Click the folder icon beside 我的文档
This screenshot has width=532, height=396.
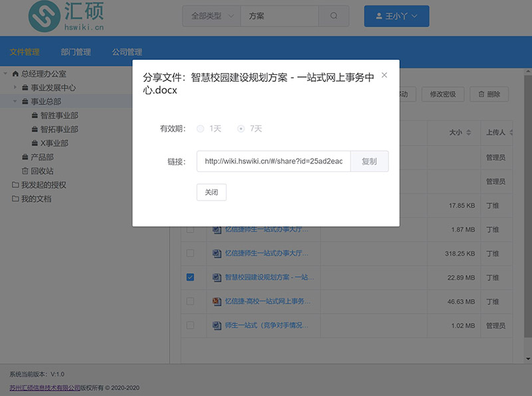tap(14, 198)
